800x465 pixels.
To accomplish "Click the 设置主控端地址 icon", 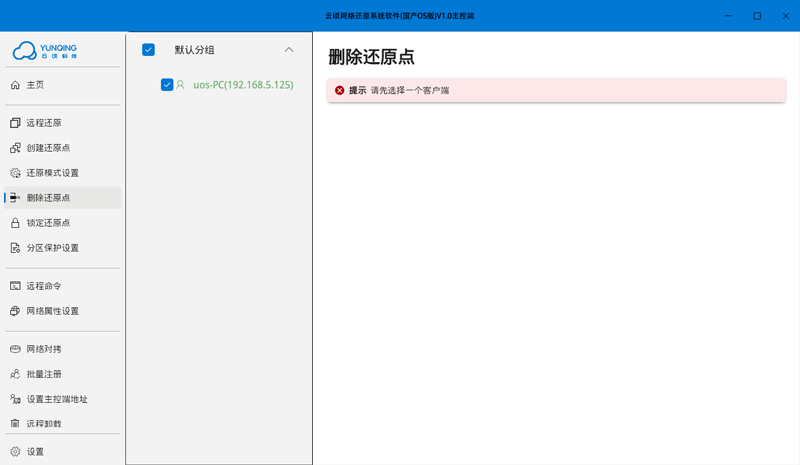I will pyautogui.click(x=15, y=399).
